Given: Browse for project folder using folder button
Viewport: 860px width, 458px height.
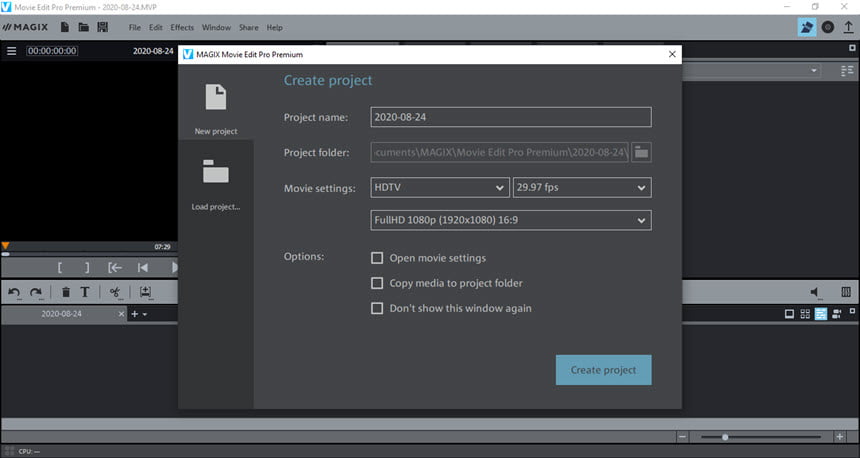Looking at the screenshot, I should (641, 152).
